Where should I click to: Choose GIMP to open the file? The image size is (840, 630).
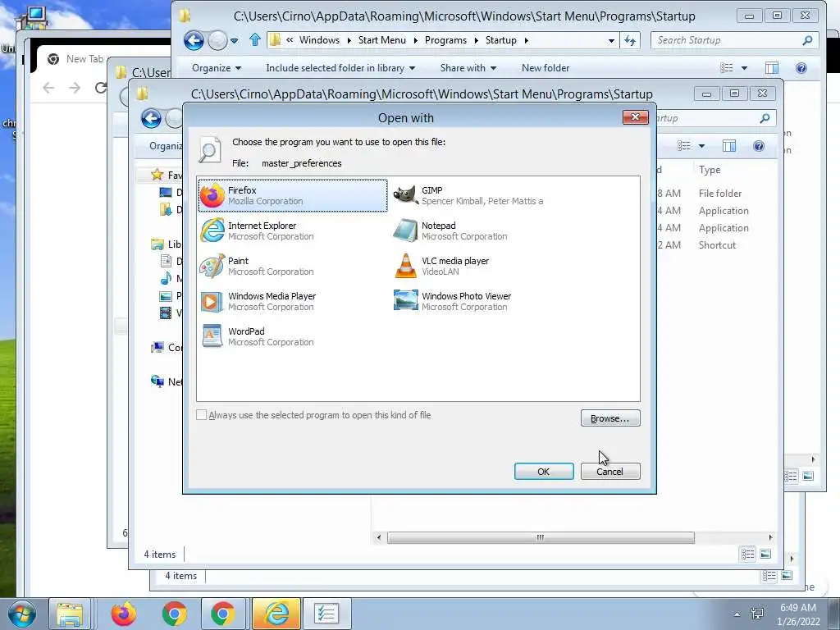pos(485,195)
